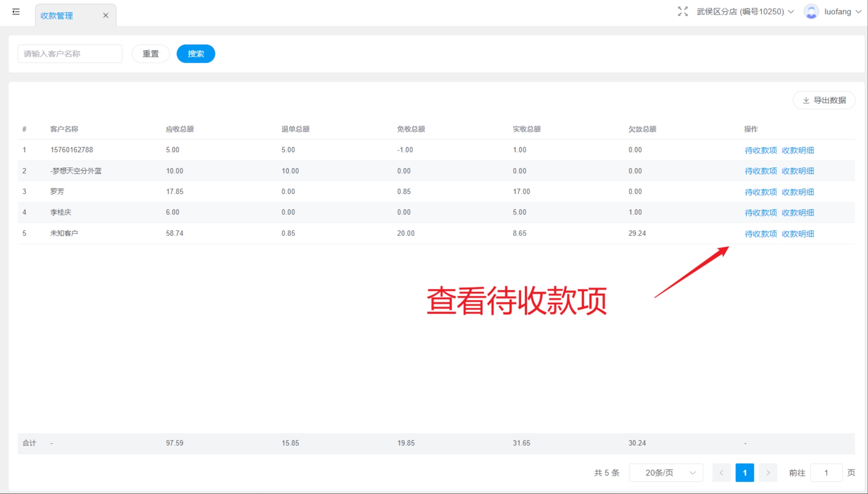Focus the customer name search field
The image size is (868, 494).
(70, 54)
